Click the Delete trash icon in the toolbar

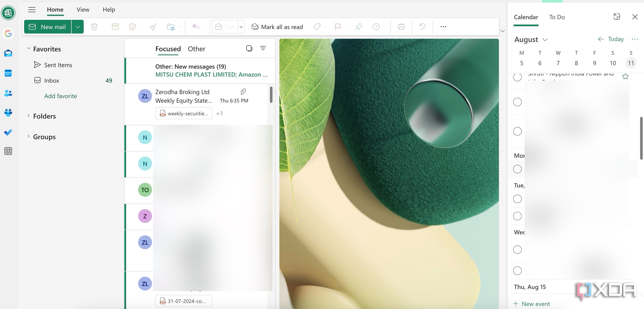pyautogui.click(x=94, y=26)
